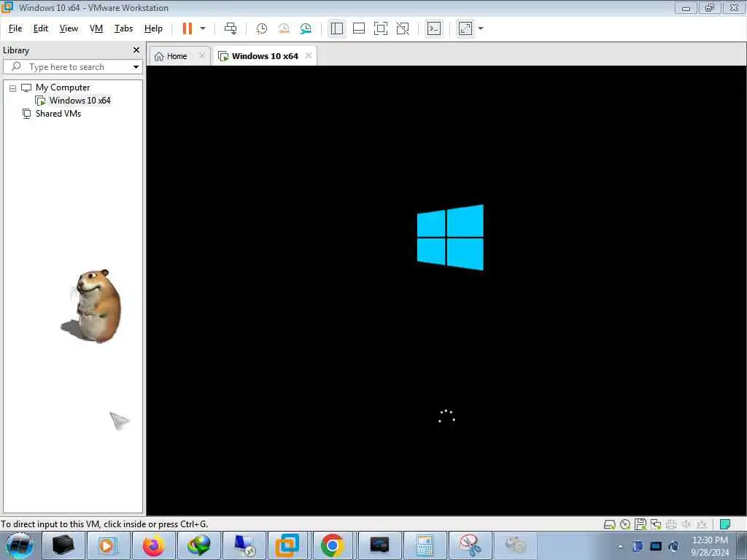Click the Show Desktop strip
This screenshot has height=560, width=747.
click(742, 545)
